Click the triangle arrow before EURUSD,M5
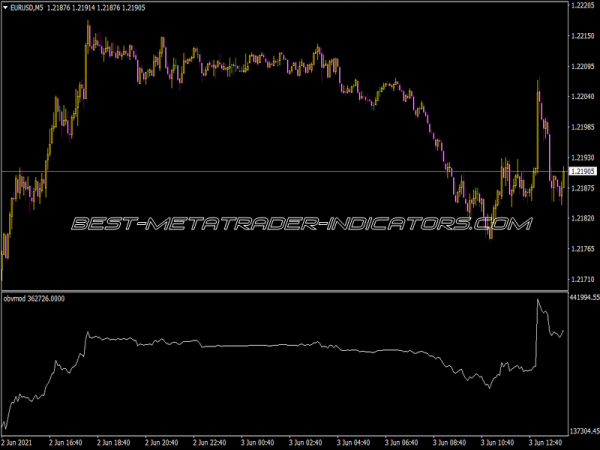The width and height of the screenshot is (600, 450). click(x=6, y=8)
